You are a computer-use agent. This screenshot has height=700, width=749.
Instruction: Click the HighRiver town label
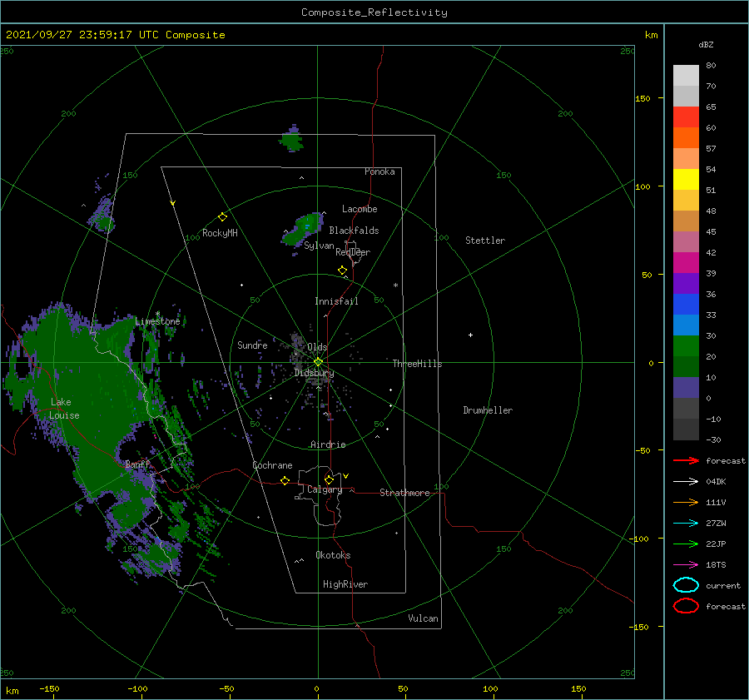(x=345, y=584)
